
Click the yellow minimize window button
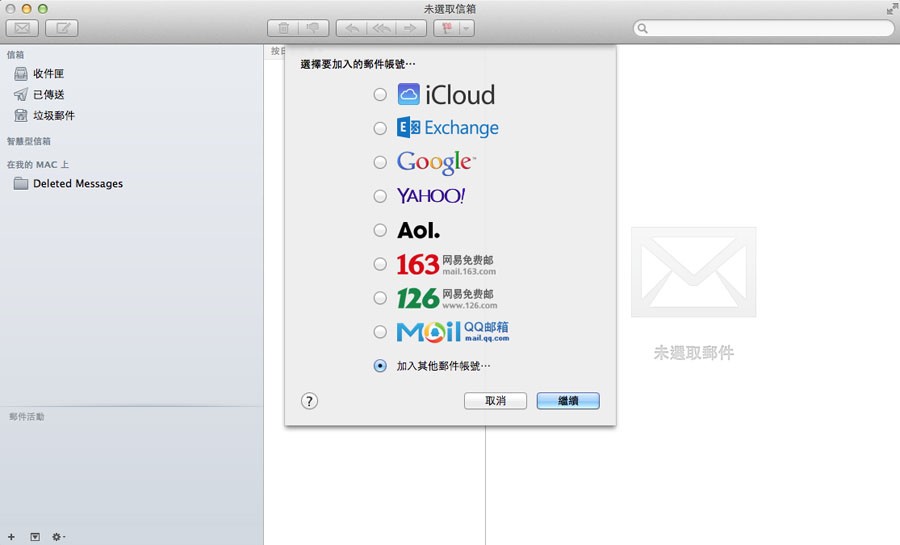[x=26, y=9]
